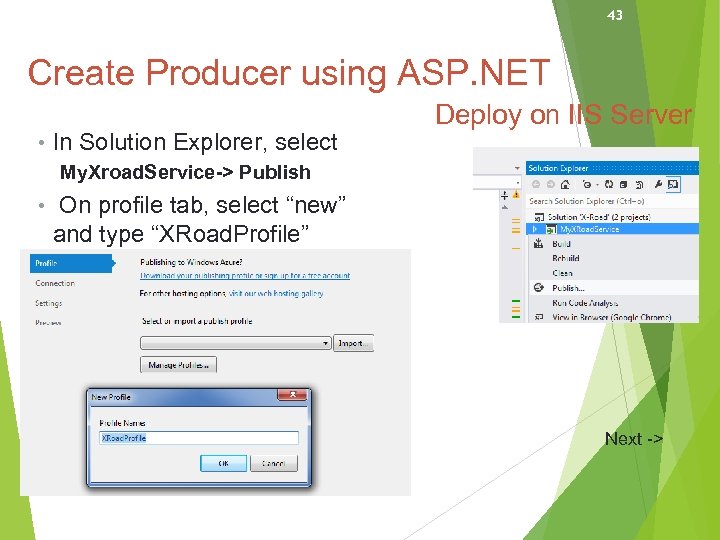Click the Solution Explorer title bar
Screen dimensions: 720x540
coord(612,168)
